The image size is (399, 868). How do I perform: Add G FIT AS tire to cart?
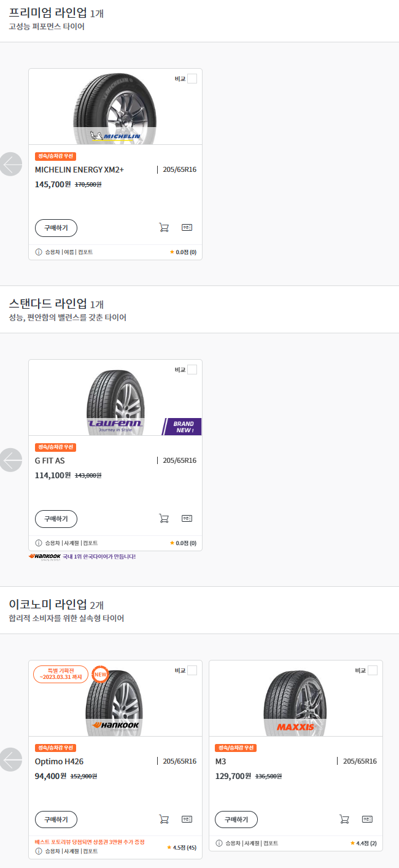click(x=164, y=518)
